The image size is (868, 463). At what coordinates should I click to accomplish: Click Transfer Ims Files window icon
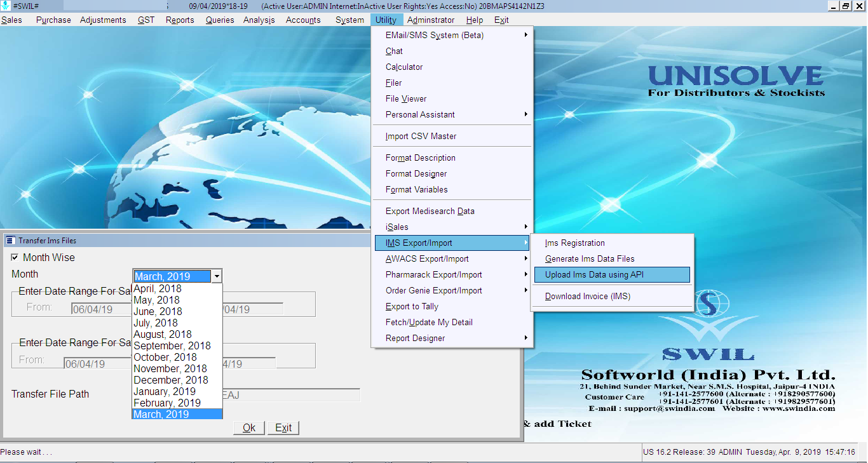(x=10, y=241)
